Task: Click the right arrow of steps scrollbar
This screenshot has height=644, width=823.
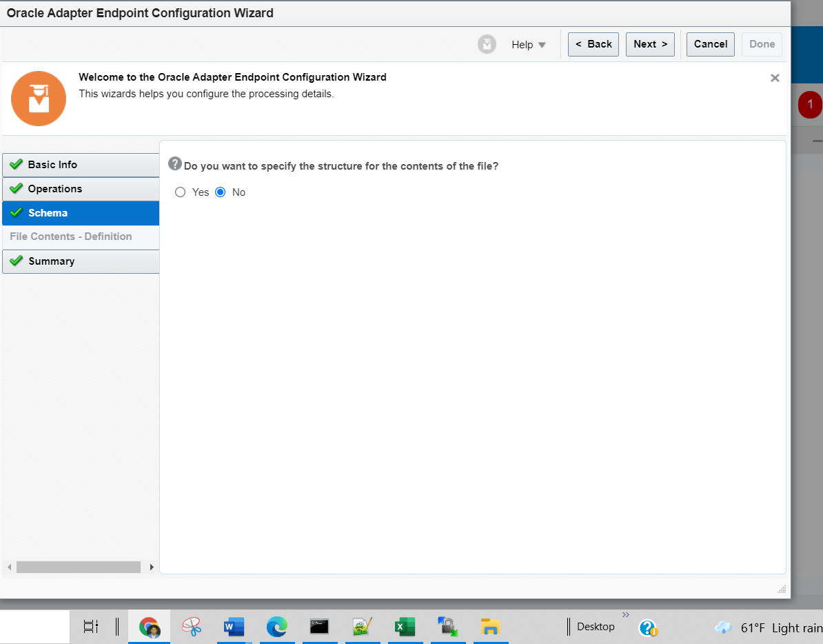Action: (152, 567)
